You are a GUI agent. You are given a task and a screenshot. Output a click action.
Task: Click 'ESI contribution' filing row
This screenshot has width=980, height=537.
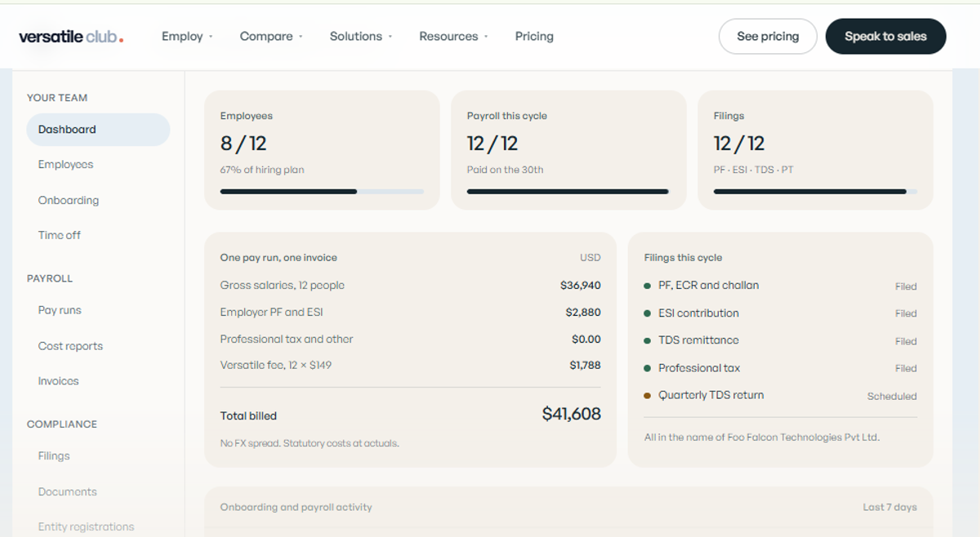[780, 313]
